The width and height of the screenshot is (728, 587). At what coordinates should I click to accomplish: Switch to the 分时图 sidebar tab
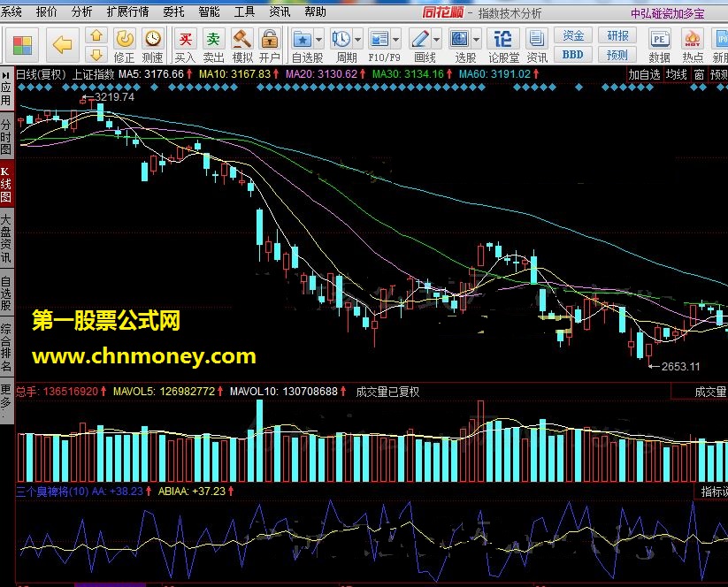tap(6, 136)
